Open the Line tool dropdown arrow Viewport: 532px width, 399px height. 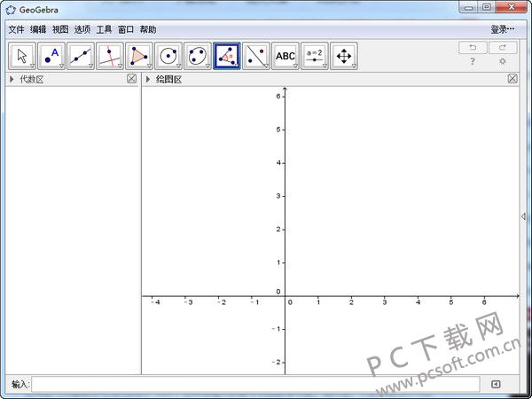click(x=90, y=66)
